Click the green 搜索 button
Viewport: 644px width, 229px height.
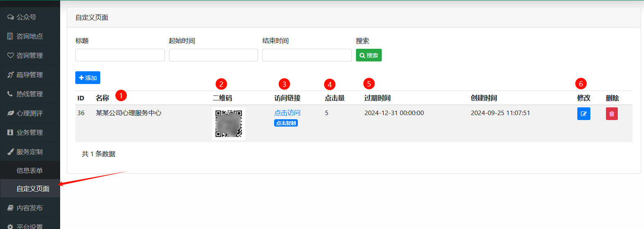coord(369,55)
